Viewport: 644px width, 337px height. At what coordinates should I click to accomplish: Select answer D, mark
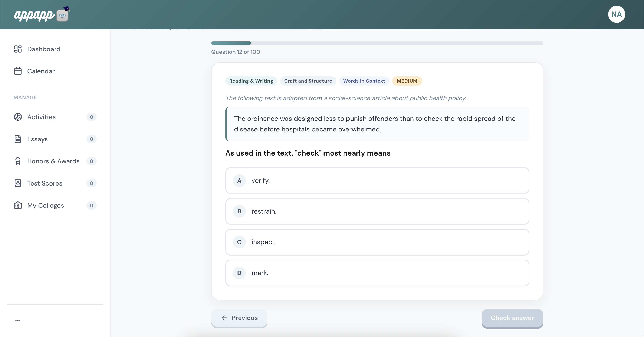(377, 273)
